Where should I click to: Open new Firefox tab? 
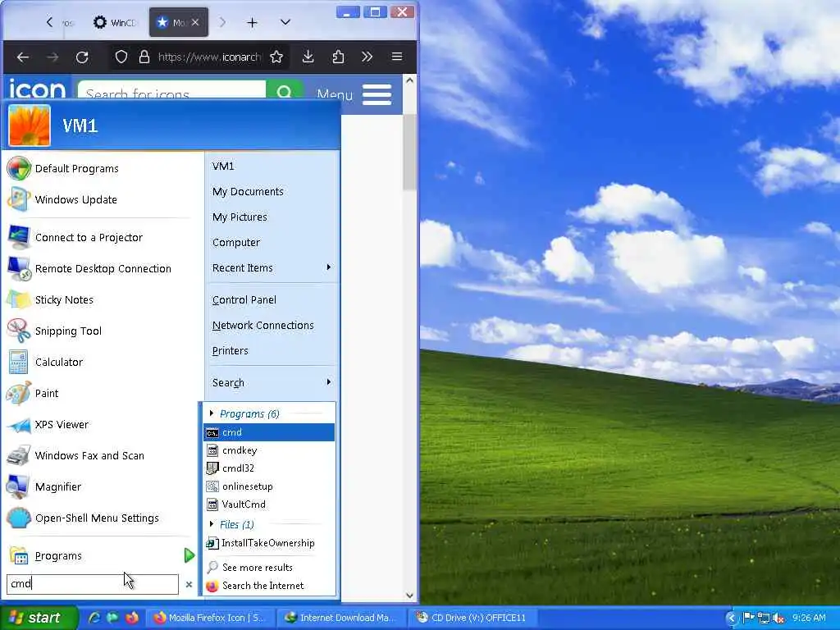click(253, 22)
